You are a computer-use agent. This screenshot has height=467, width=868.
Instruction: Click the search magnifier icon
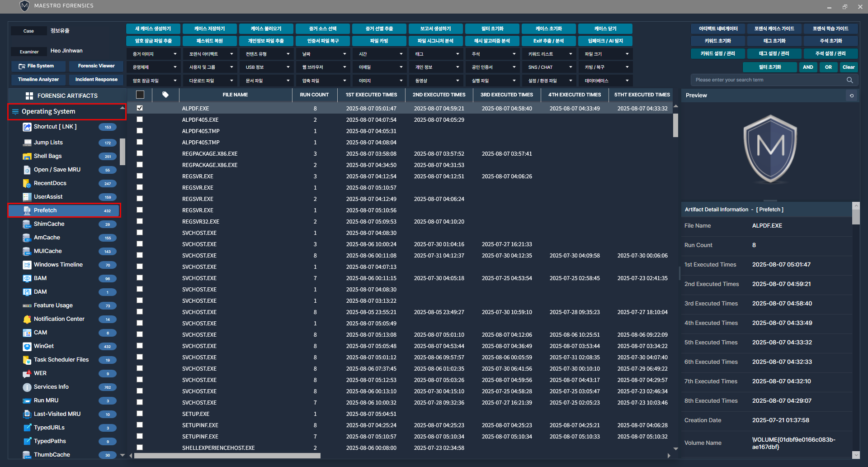tap(849, 80)
